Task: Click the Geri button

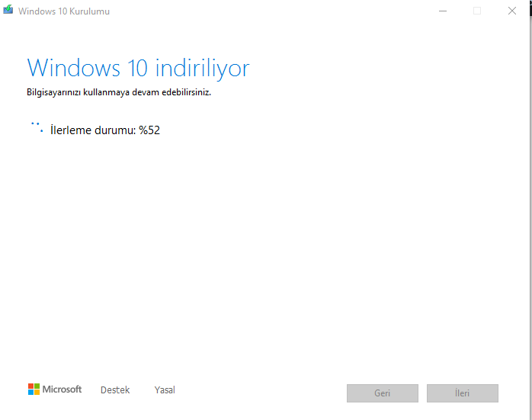Action: click(x=383, y=393)
